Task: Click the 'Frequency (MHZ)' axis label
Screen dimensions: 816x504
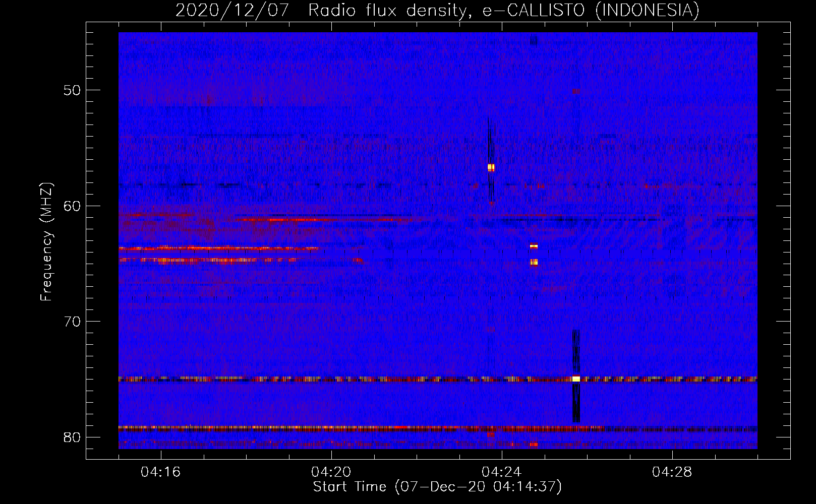Action: pos(46,242)
